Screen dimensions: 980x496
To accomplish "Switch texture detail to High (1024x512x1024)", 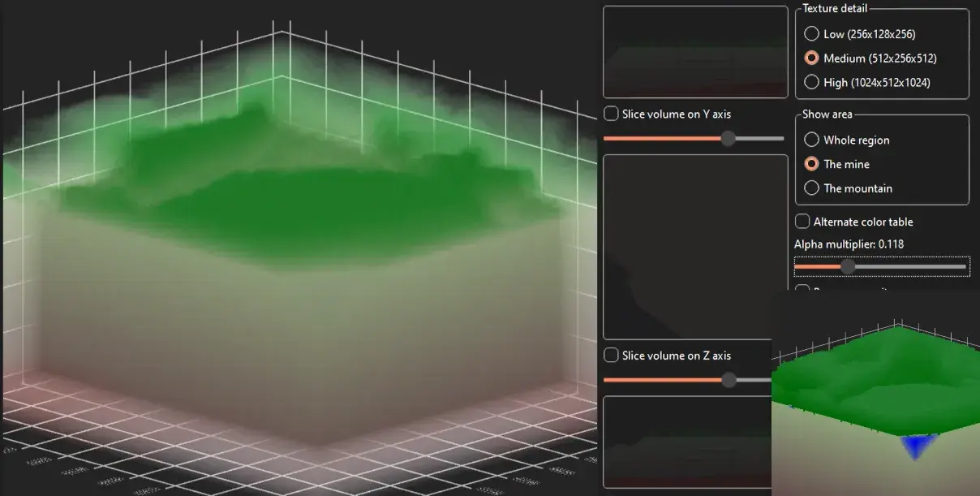I will tap(810, 82).
